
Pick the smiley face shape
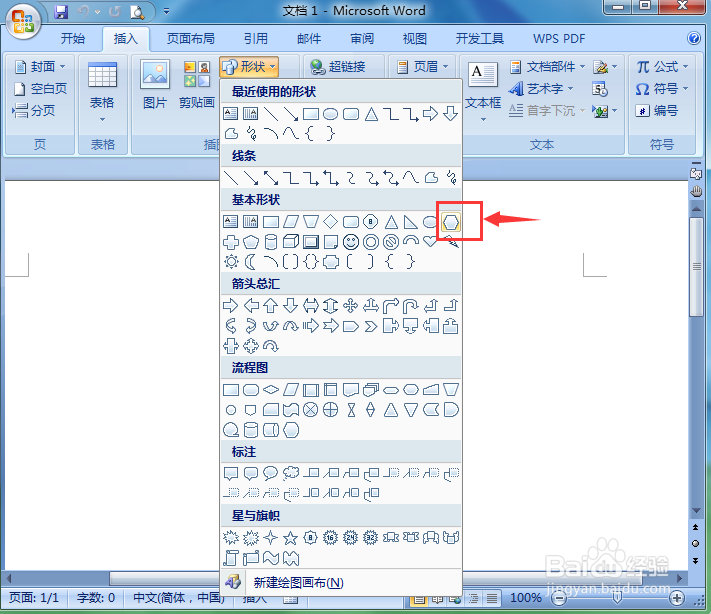point(351,242)
